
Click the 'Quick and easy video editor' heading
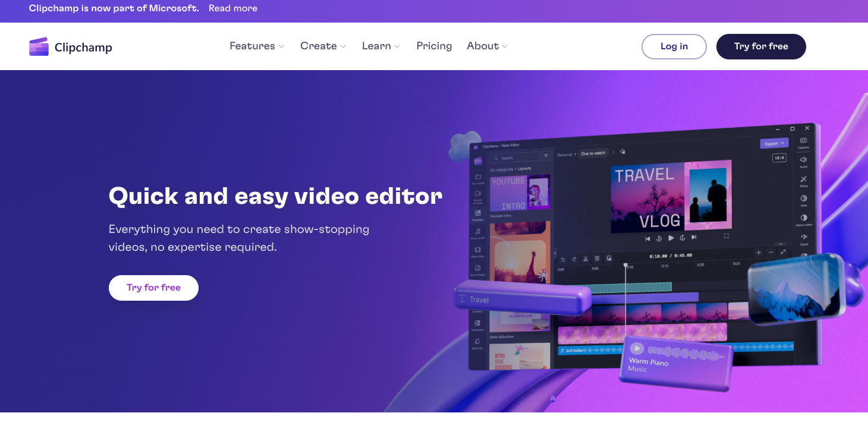click(275, 196)
